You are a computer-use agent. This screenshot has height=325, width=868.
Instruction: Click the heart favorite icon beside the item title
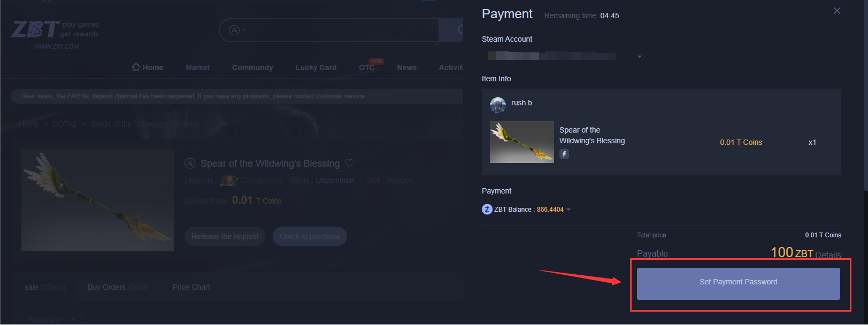[x=350, y=163]
